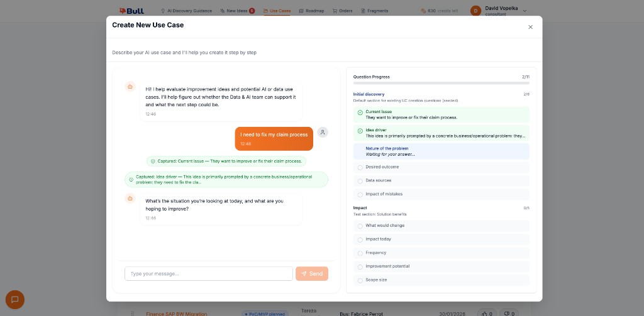Click David Vopelka's avatar circle
The image size is (644, 316).
tap(475, 11)
